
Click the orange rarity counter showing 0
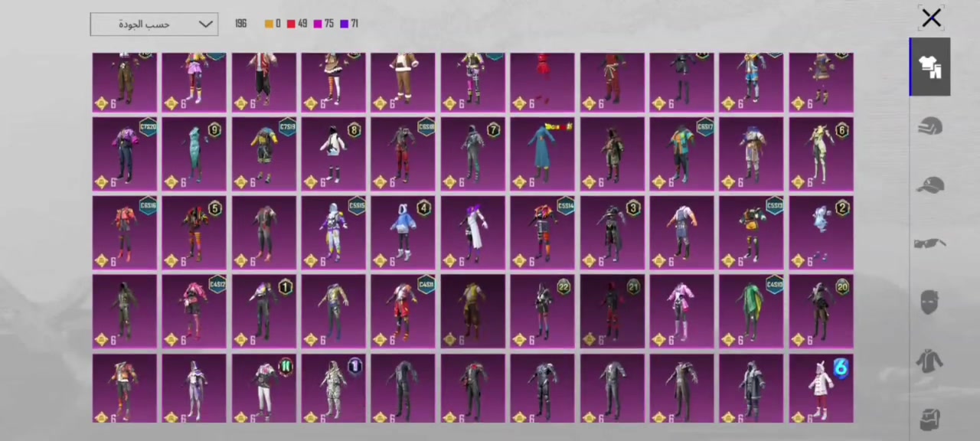tap(273, 24)
